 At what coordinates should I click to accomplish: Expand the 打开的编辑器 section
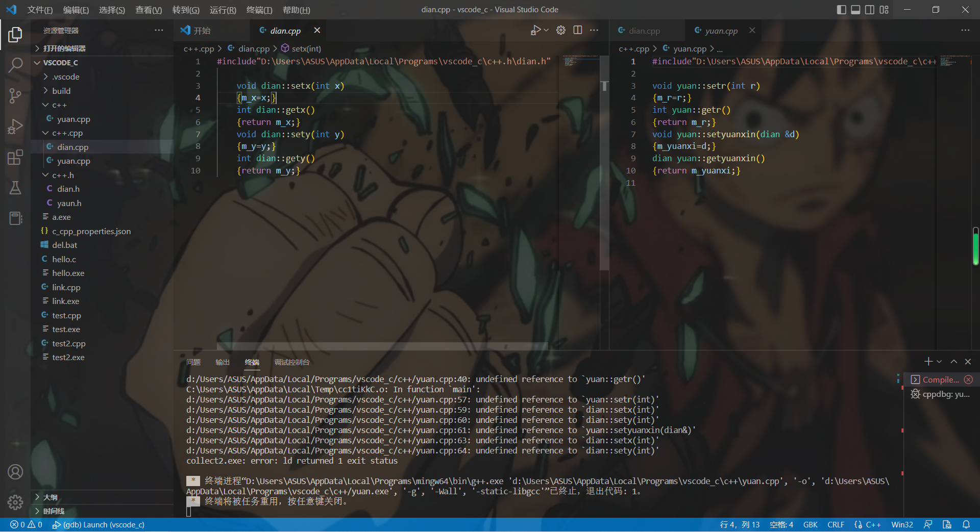pyautogui.click(x=102, y=48)
